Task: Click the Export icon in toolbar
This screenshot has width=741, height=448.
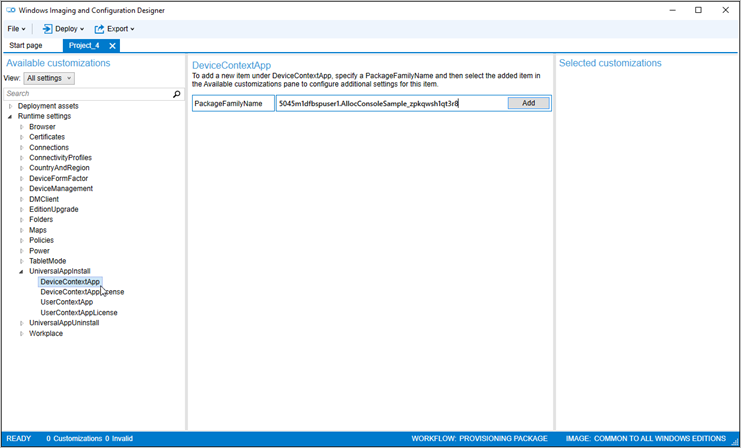Action: [x=100, y=29]
